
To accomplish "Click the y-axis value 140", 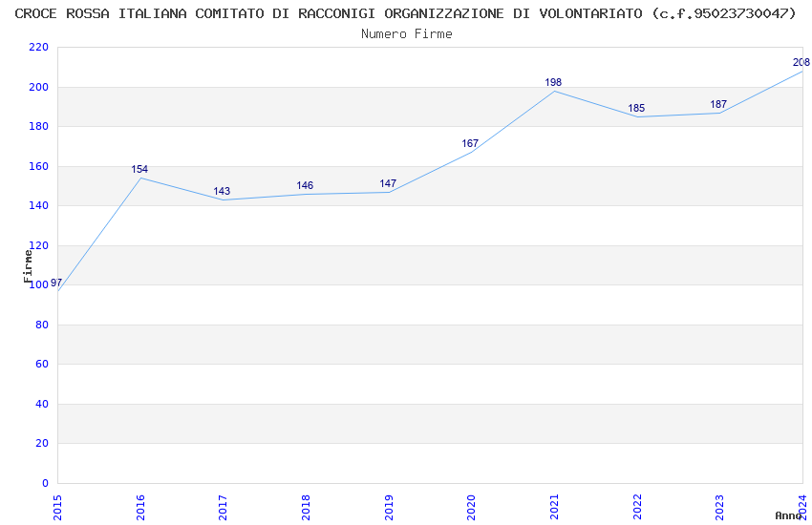I will click(39, 205).
